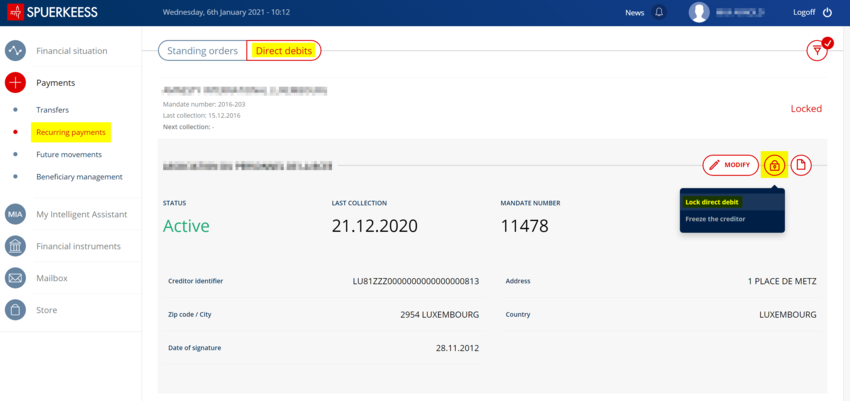
Task: Click address 1 PLACE DE METZ
Action: click(x=782, y=281)
